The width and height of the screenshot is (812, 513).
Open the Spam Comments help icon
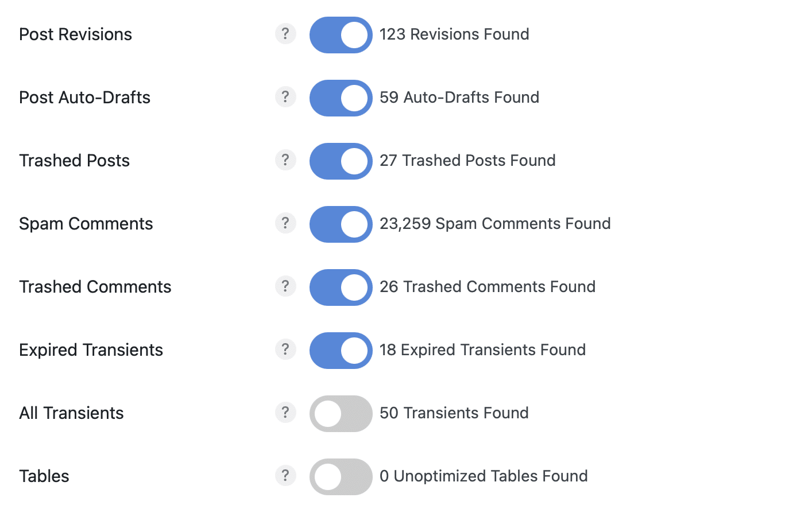click(x=285, y=223)
